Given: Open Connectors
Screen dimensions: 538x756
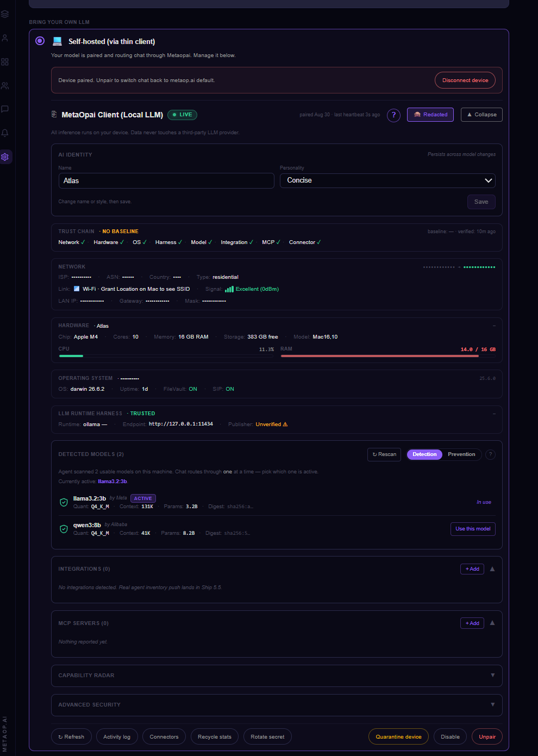Looking at the screenshot, I should coord(164,737).
